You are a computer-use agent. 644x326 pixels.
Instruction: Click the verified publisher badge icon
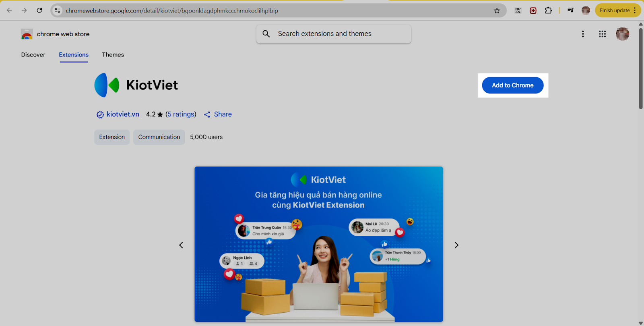(100, 115)
